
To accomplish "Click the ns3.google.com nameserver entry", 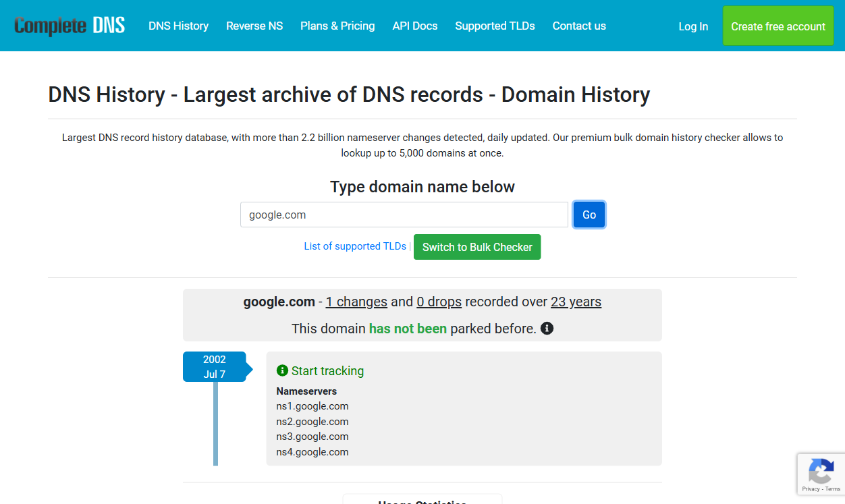I will pyautogui.click(x=312, y=437).
